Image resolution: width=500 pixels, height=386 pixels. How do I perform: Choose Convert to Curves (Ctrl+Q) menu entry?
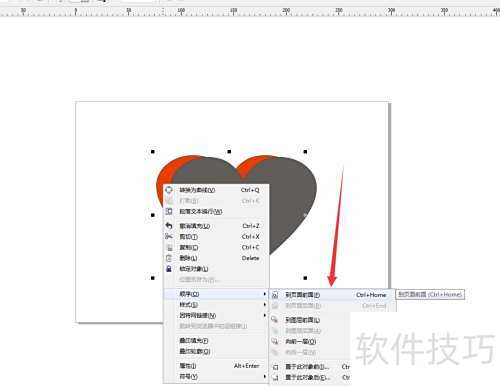(x=216, y=190)
